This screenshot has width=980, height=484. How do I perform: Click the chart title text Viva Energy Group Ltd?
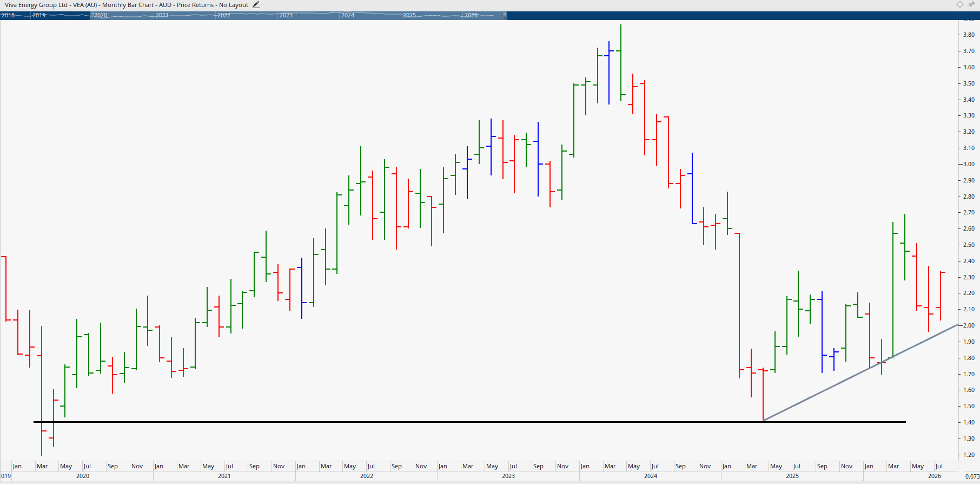36,5
